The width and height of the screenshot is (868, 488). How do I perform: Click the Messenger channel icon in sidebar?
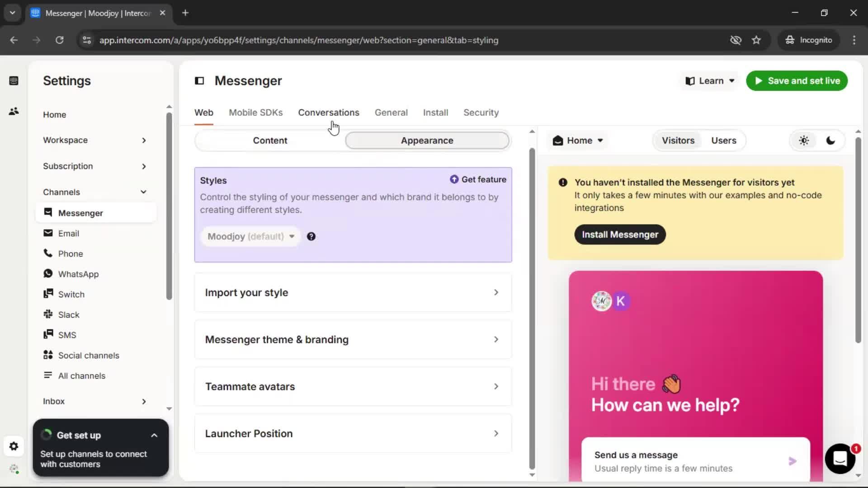[48, 212]
